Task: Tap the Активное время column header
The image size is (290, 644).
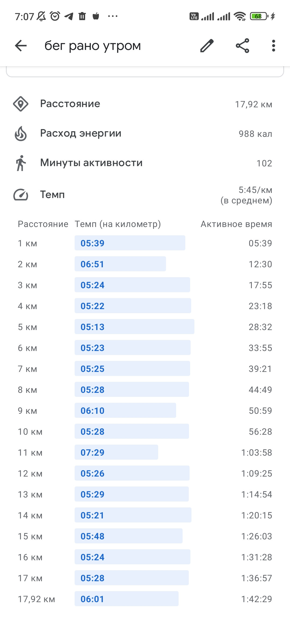Action: point(236,224)
